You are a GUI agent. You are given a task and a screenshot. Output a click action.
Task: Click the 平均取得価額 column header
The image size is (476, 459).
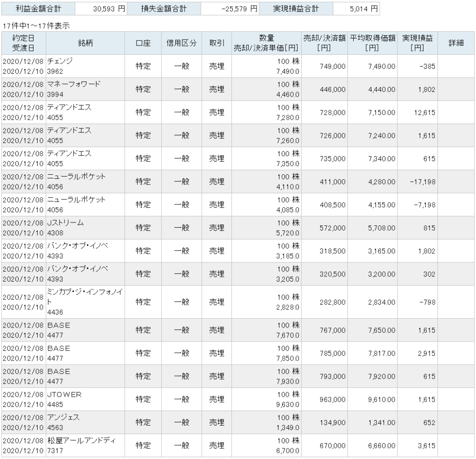point(372,43)
